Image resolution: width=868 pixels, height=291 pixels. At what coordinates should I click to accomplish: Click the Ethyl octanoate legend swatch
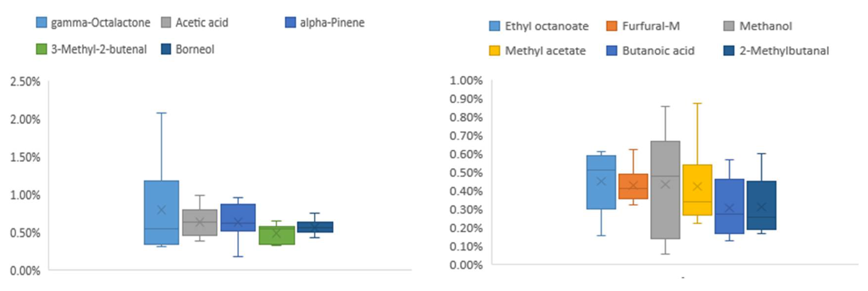tap(494, 26)
